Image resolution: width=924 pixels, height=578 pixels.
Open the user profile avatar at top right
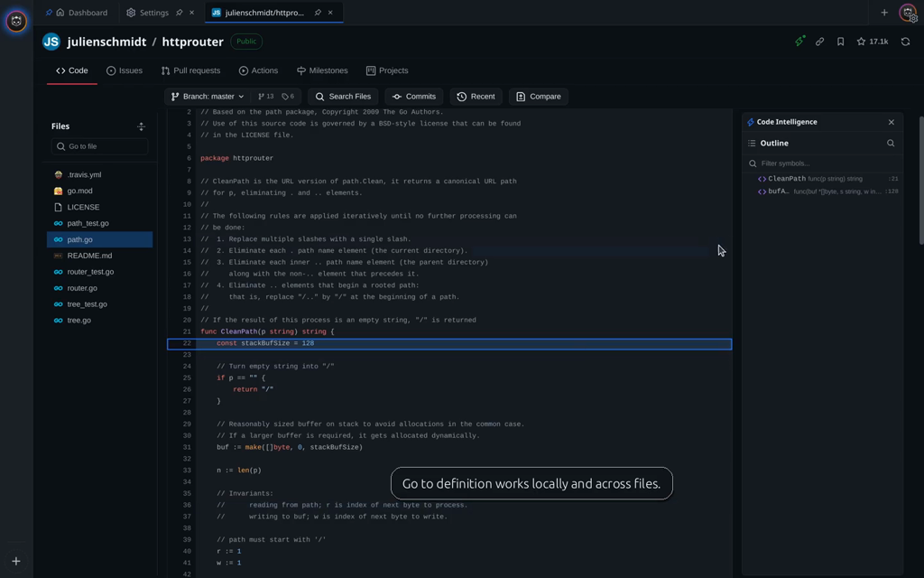[908, 13]
